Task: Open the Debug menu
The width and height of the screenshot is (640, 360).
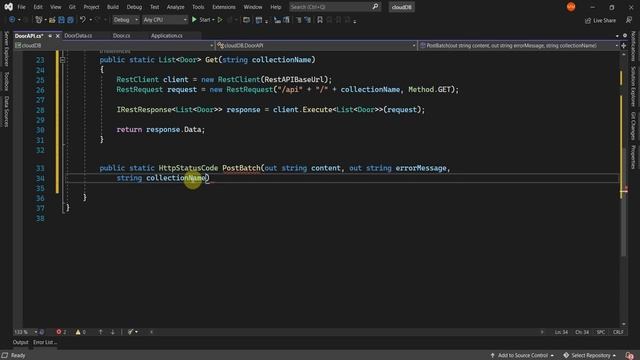Action: [134, 7]
